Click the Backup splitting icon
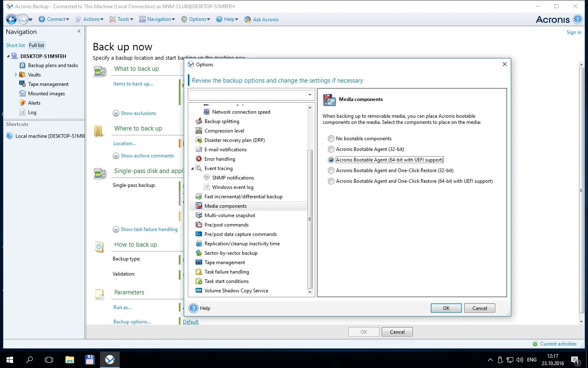Image resolution: width=588 pixels, height=368 pixels. (x=199, y=121)
